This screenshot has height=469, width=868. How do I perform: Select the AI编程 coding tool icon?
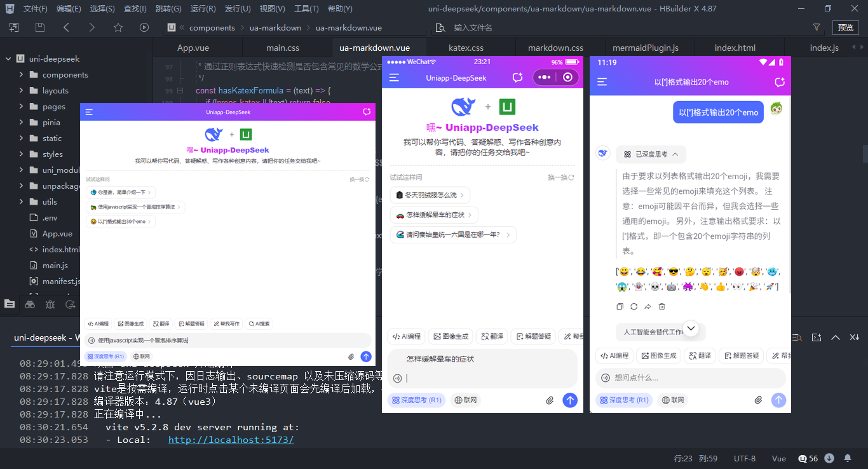point(97,323)
